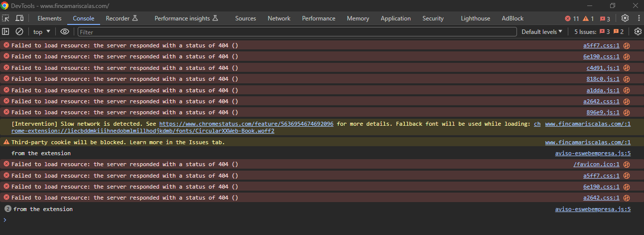The image size is (644, 235).
Task: Open console settings gear beside the issues counter
Action: [x=638, y=31]
